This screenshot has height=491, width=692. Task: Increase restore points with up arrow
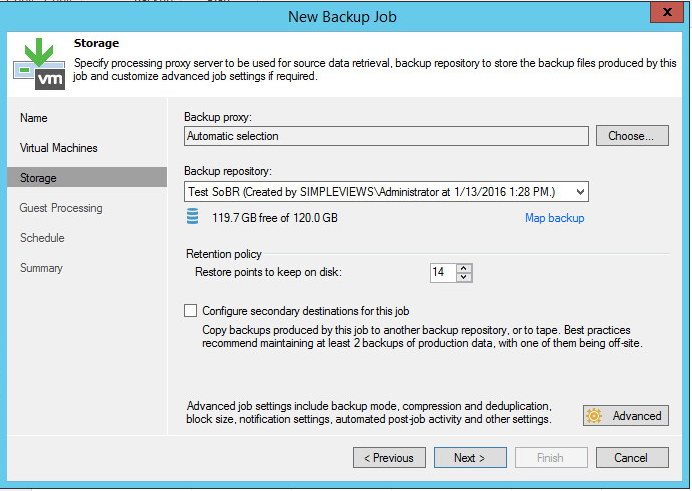(x=464, y=267)
